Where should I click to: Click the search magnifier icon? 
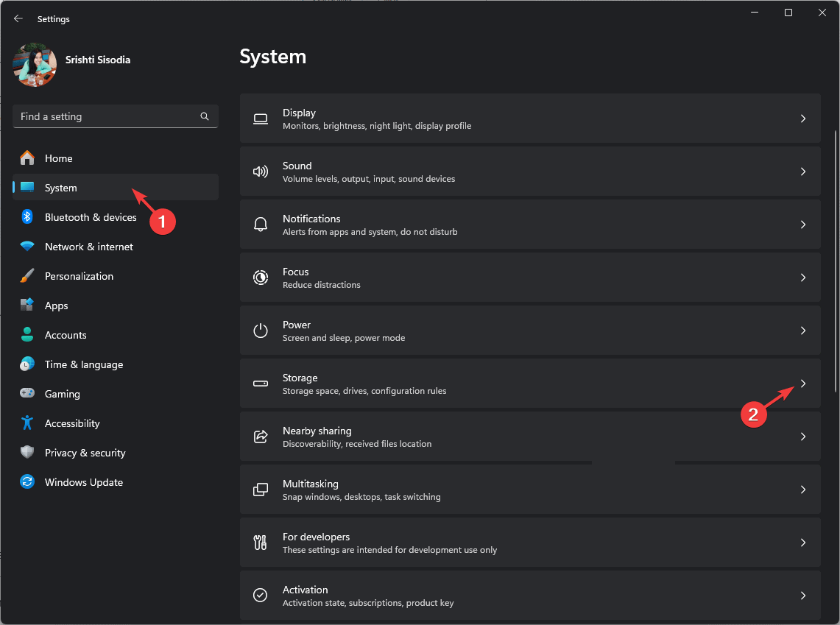205,116
